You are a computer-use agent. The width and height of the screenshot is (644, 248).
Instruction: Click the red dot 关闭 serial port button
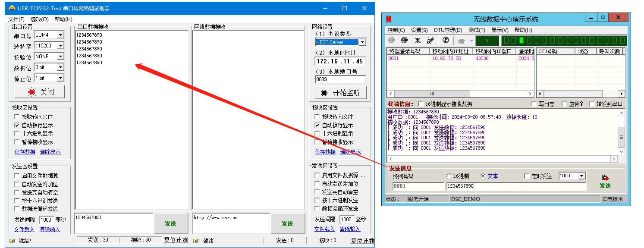coord(39,92)
